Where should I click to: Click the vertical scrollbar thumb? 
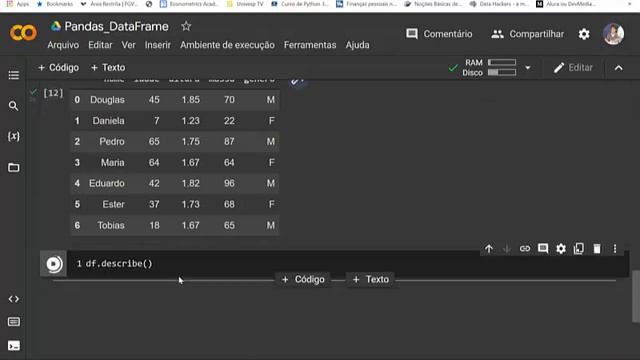pyautogui.click(x=636, y=296)
